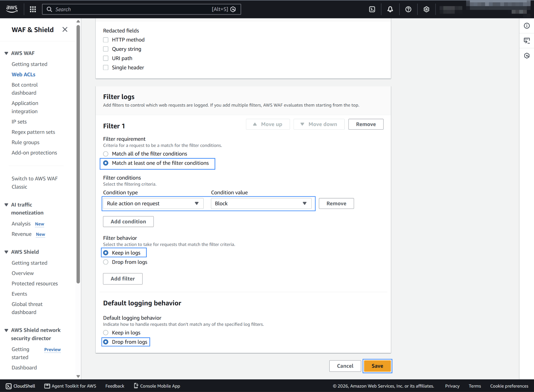Image resolution: width=534 pixels, height=392 pixels.
Task: Open the help question mark menu
Action: coord(408,9)
